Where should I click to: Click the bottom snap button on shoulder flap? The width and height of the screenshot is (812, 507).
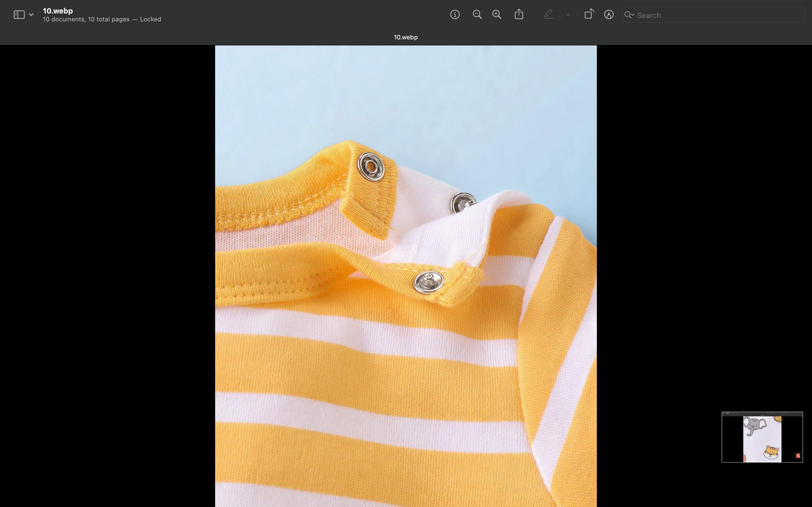(429, 282)
